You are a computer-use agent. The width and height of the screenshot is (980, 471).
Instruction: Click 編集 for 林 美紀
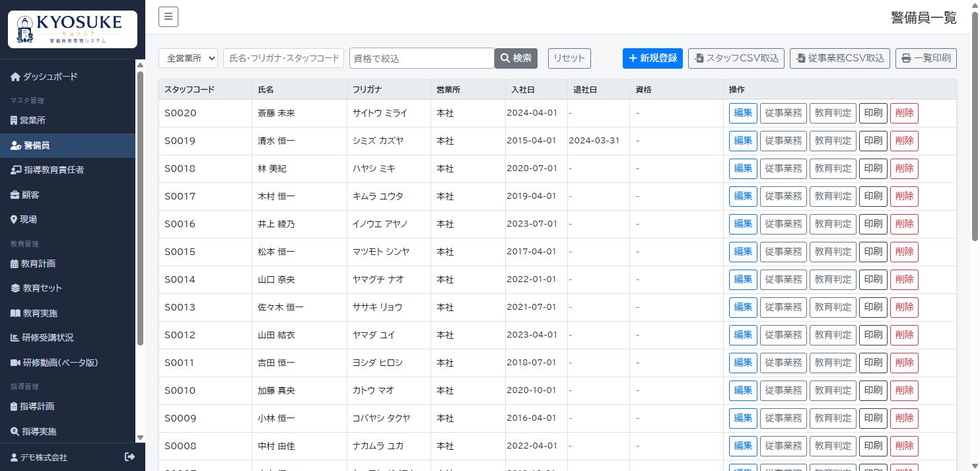pyautogui.click(x=743, y=168)
